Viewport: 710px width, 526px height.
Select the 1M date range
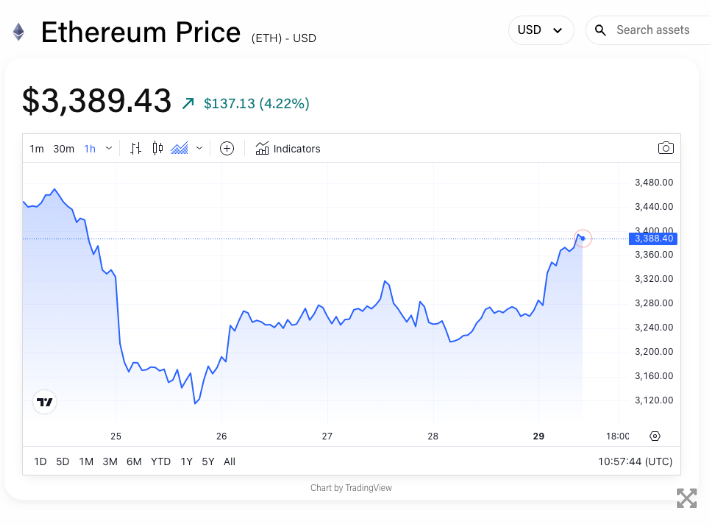pos(86,461)
